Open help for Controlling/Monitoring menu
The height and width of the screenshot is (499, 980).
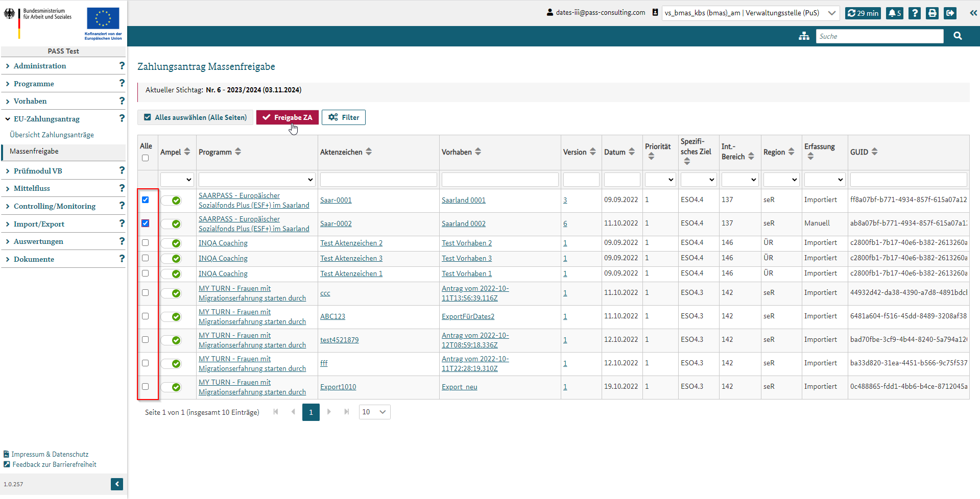pos(122,206)
